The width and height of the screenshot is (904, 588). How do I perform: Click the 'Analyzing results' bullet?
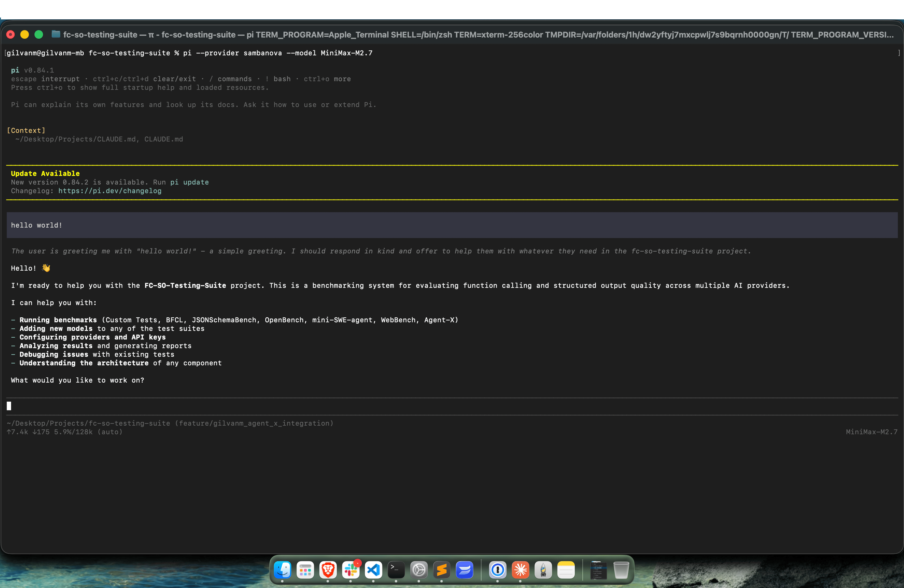101,346
